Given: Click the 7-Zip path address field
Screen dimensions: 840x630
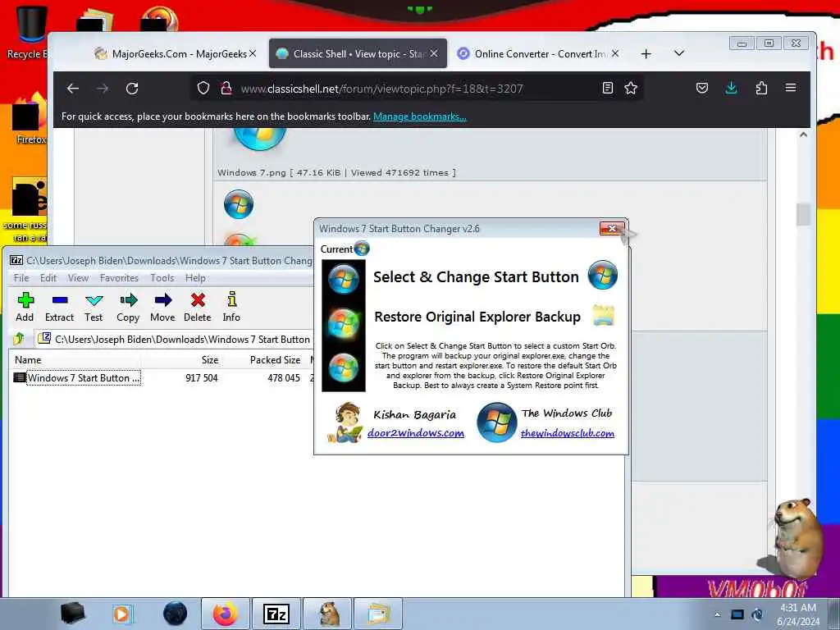Looking at the screenshot, I should 174,339.
